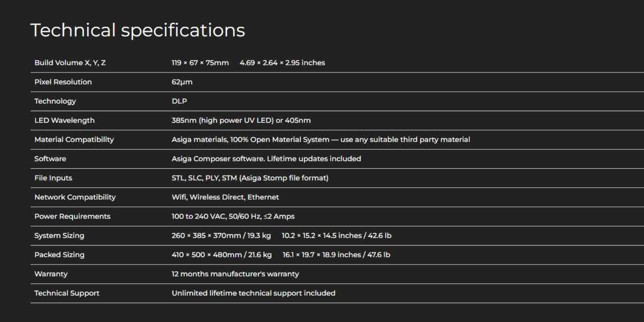Click the 119 × 67 × 75mm value
The height and width of the screenshot is (322, 644).
click(x=200, y=63)
